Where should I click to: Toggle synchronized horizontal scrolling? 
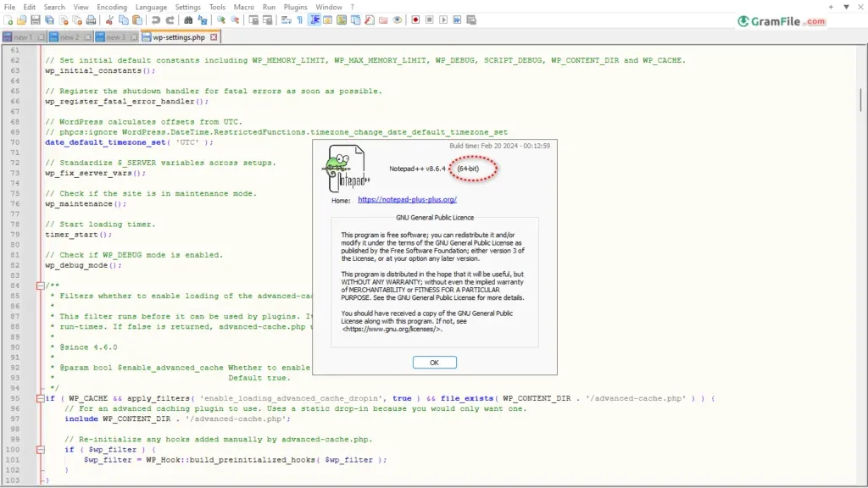click(267, 20)
